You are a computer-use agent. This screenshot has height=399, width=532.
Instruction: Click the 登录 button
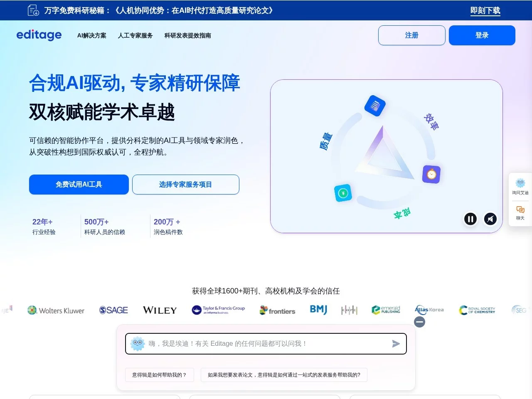482,35
